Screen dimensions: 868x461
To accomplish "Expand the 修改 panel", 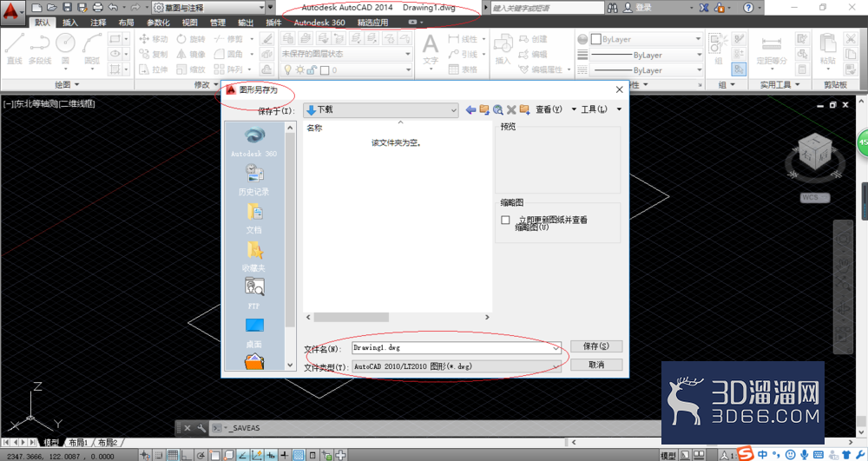I will (x=206, y=85).
